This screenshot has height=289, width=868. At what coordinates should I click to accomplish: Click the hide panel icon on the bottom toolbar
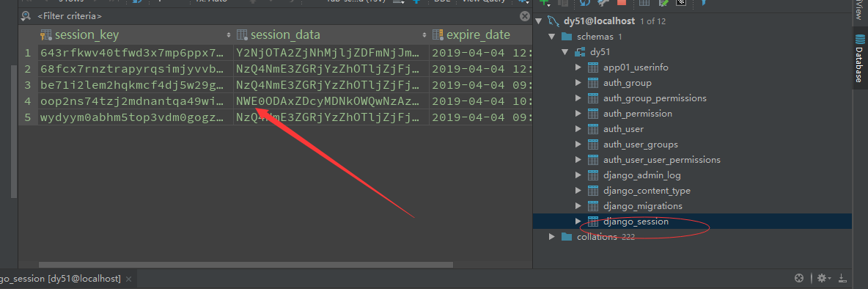coord(842,278)
